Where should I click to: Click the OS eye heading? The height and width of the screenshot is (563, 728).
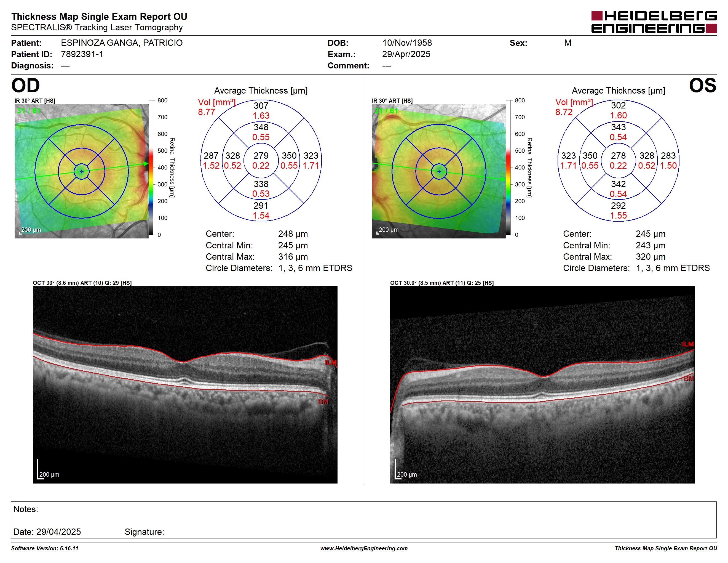coord(702,85)
